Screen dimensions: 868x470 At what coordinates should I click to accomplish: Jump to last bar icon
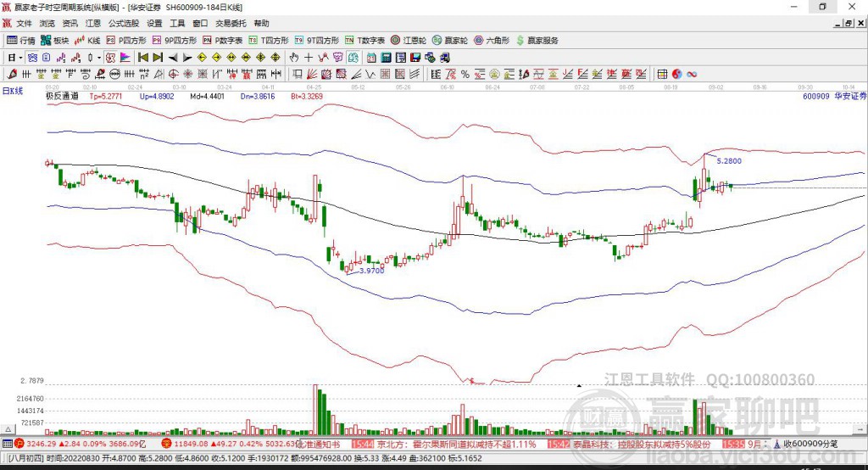point(159,57)
